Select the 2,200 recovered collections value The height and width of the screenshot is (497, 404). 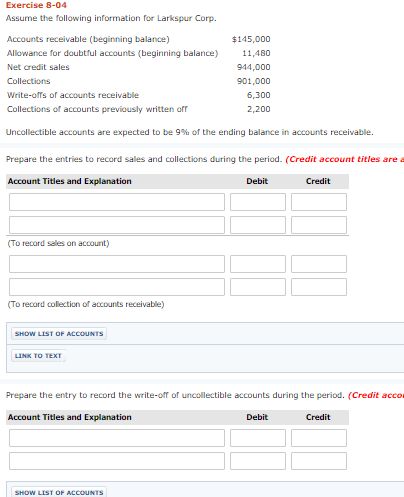(x=259, y=109)
